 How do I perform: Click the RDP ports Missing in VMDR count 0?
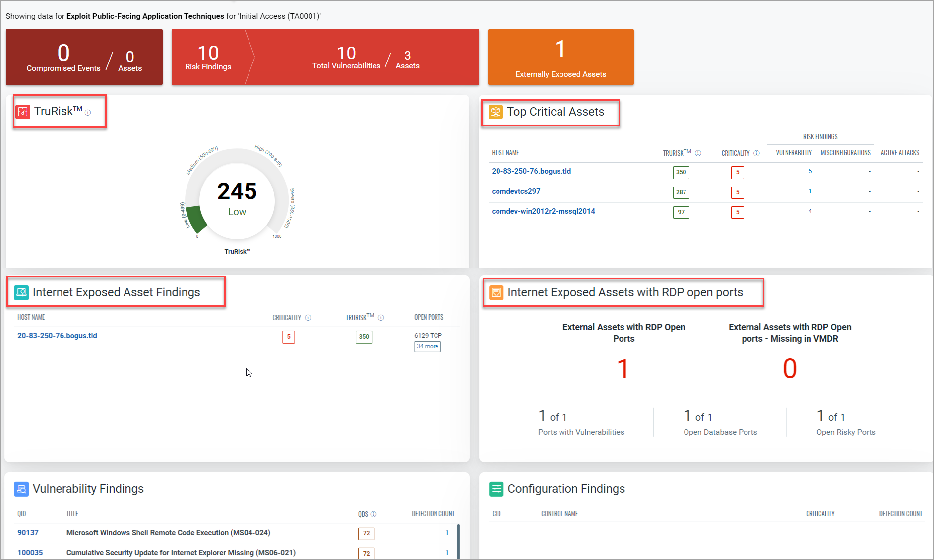(790, 369)
